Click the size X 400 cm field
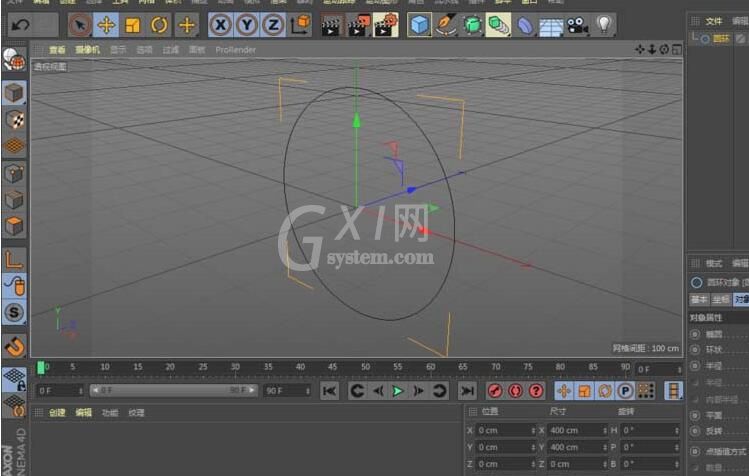 click(x=577, y=430)
